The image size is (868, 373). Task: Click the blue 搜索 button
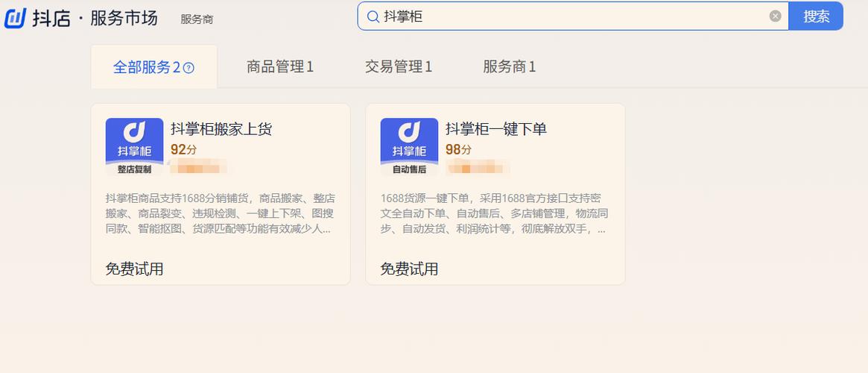click(816, 16)
